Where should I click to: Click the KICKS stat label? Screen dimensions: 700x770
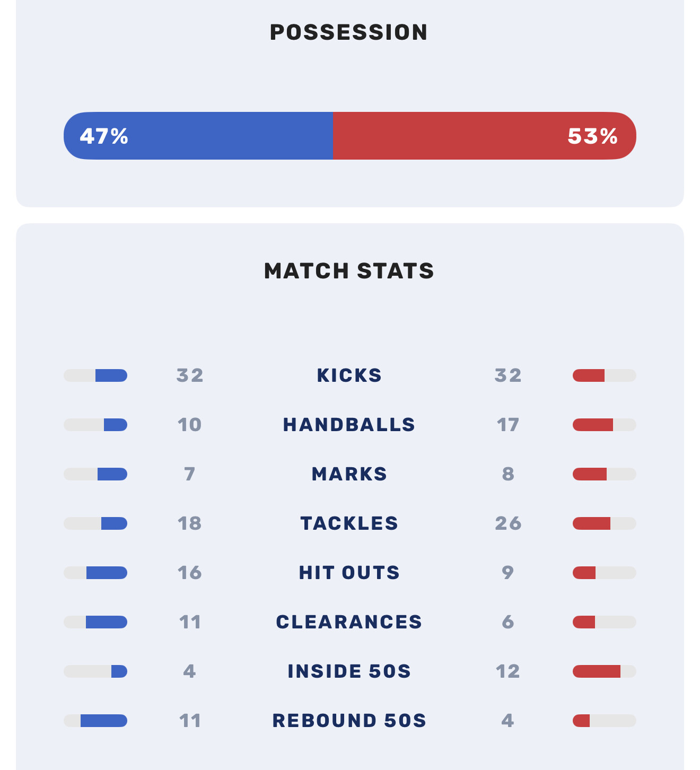coord(349,375)
